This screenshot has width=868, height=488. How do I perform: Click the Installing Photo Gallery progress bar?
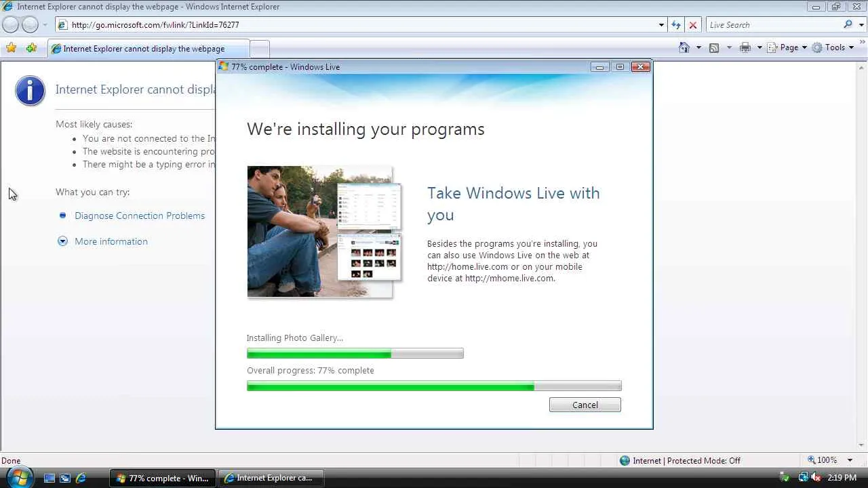pos(355,353)
